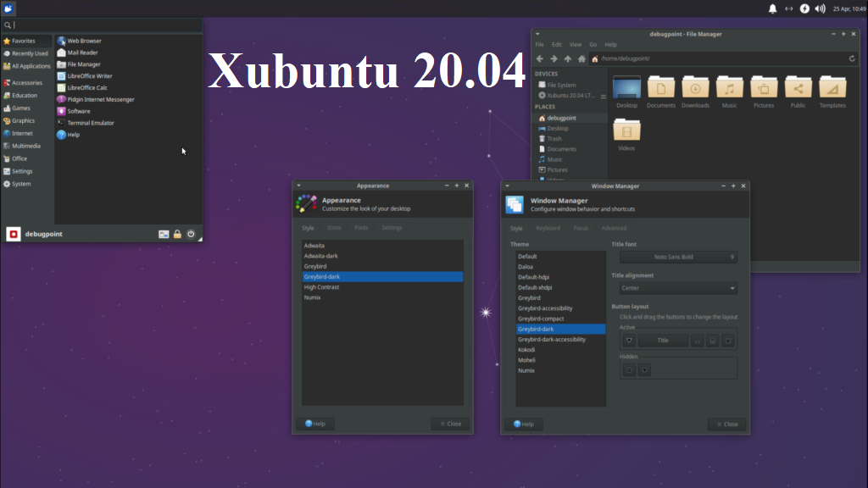The width and height of the screenshot is (868, 488).
Task: Click the debugpoint user avatar in the menu
Action: [x=14, y=234]
